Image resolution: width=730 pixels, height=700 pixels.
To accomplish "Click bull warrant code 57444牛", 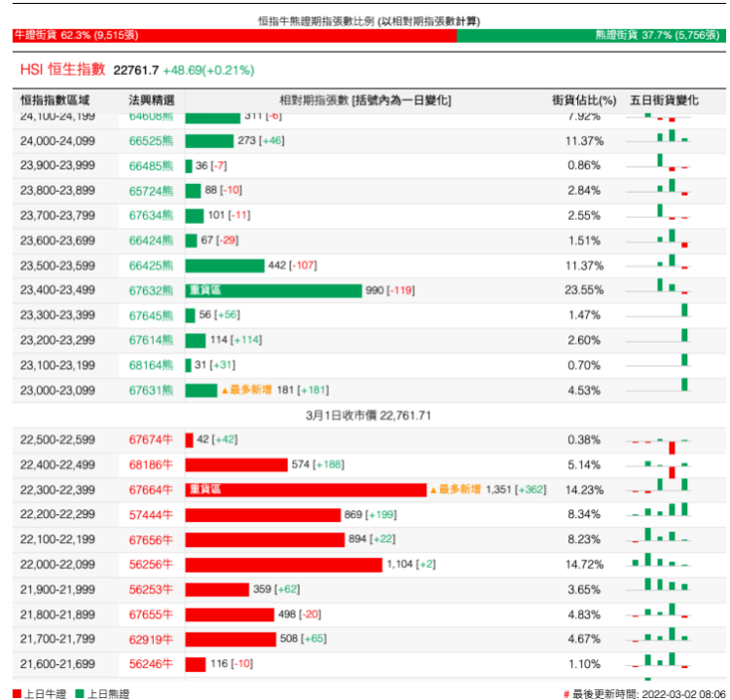I will [x=151, y=515].
